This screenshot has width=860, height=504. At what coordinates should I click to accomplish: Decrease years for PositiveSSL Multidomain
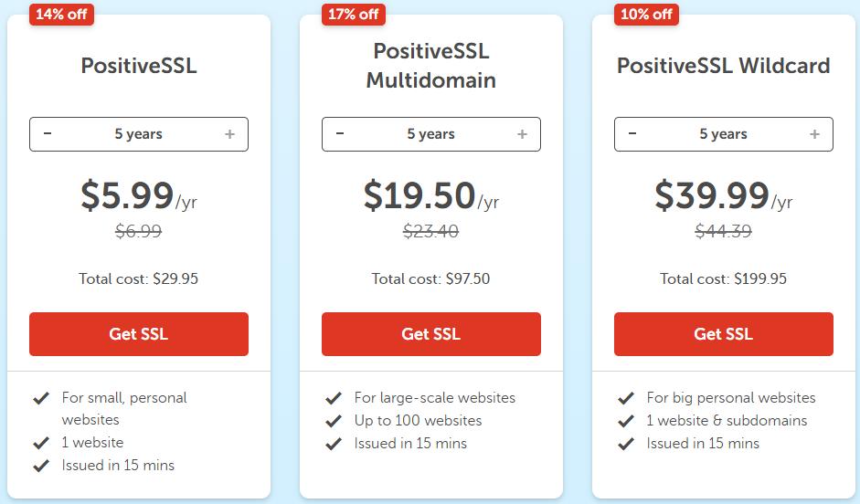click(340, 134)
